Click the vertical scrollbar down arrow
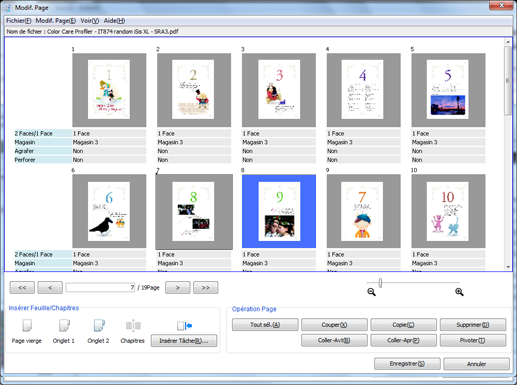 tap(508, 267)
